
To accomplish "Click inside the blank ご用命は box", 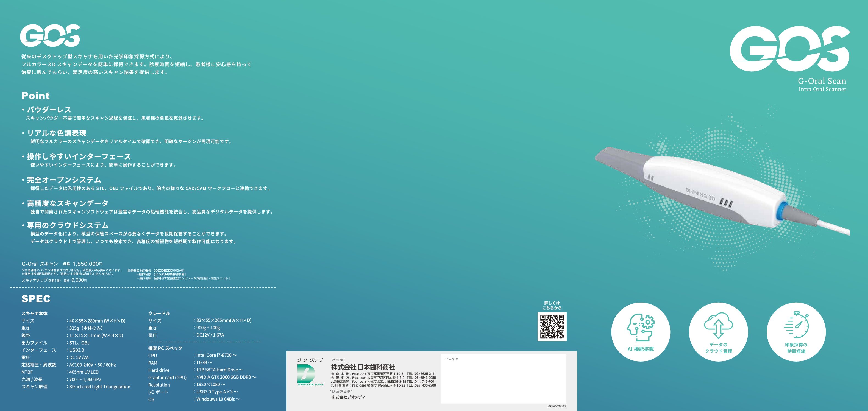I will pyautogui.click(x=503, y=379).
